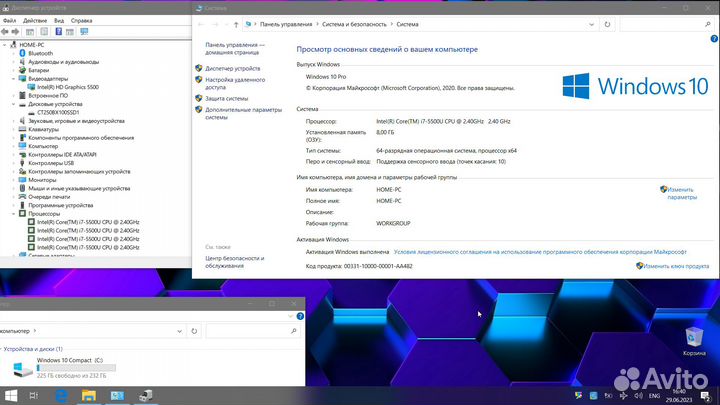
Task: Open the Справка menu
Action: (81, 21)
